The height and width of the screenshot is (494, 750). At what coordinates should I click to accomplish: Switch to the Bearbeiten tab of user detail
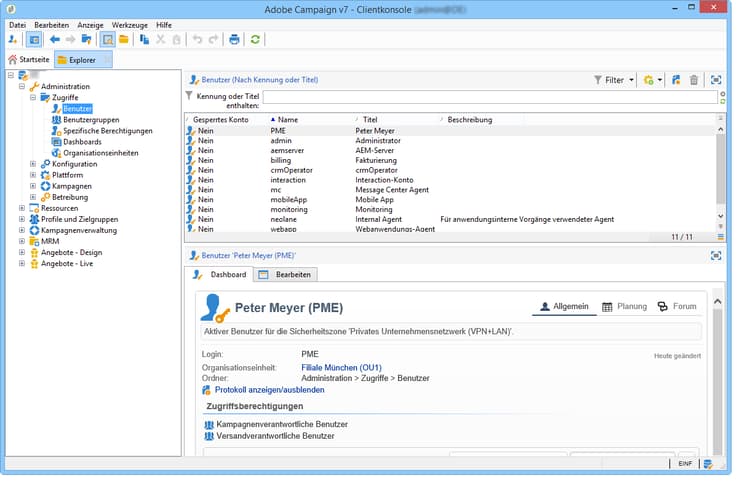click(286, 274)
